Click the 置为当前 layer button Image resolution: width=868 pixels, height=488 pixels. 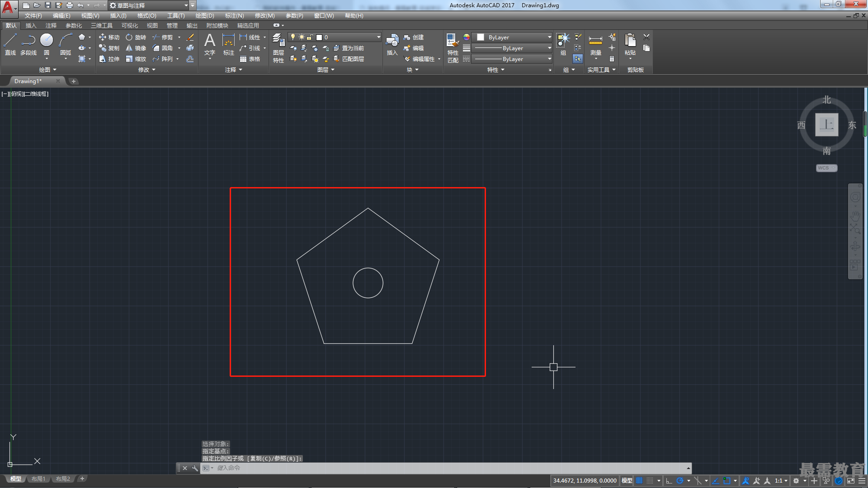tap(349, 48)
